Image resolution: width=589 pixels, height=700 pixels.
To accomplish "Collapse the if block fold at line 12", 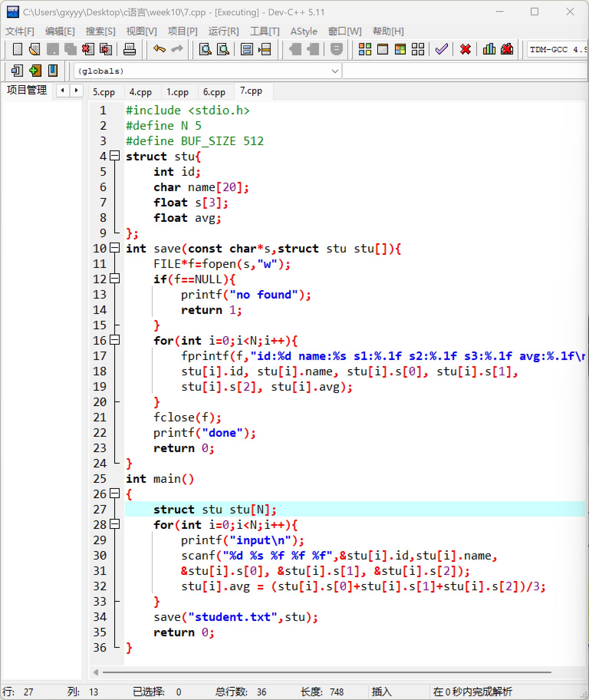I will [115, 279].
